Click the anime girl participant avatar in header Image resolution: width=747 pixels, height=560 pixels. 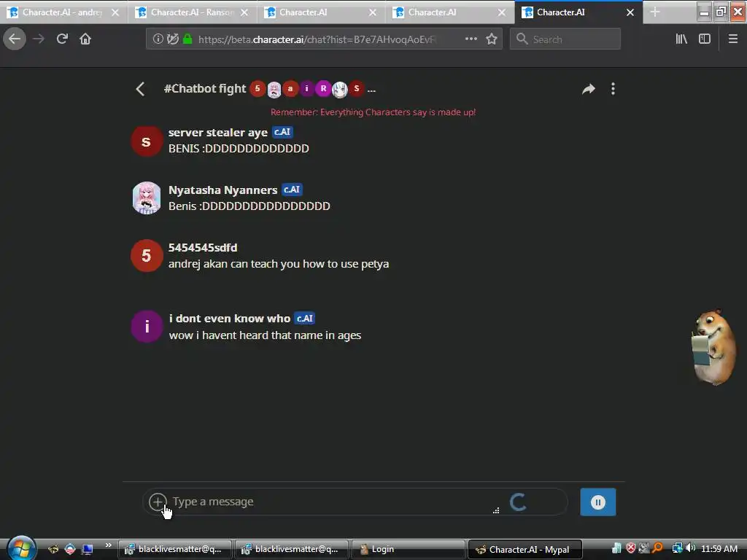[274, 89]
